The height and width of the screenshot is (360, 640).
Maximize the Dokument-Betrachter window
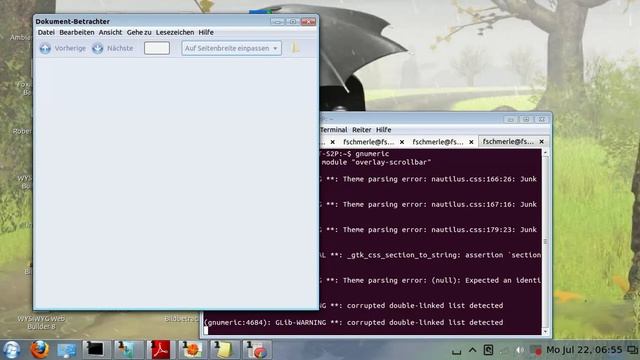point(293,22)
